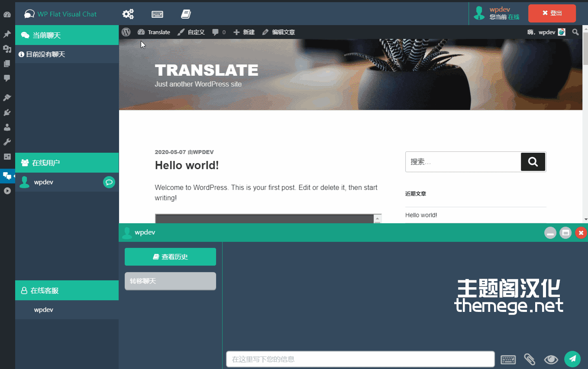Attach a file with the paperclip icon

pyautogui.click(x=530, y=359)
